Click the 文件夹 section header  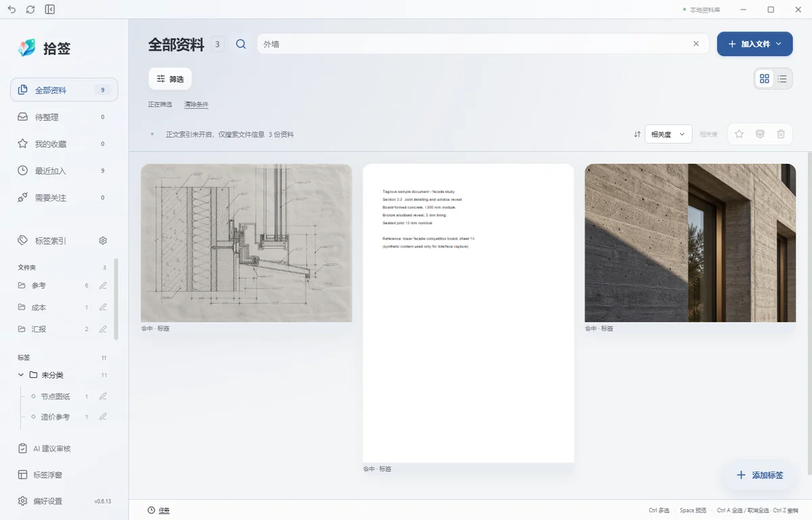tap(27, 267)
